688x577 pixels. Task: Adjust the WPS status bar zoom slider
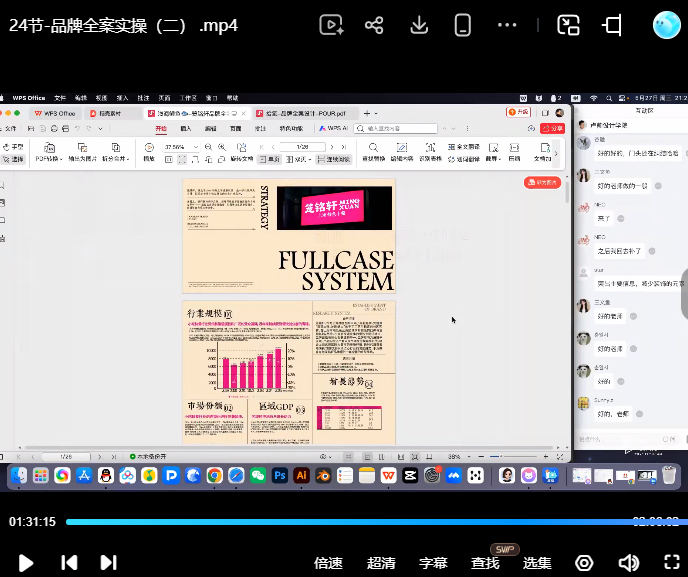tap(513, 457)
